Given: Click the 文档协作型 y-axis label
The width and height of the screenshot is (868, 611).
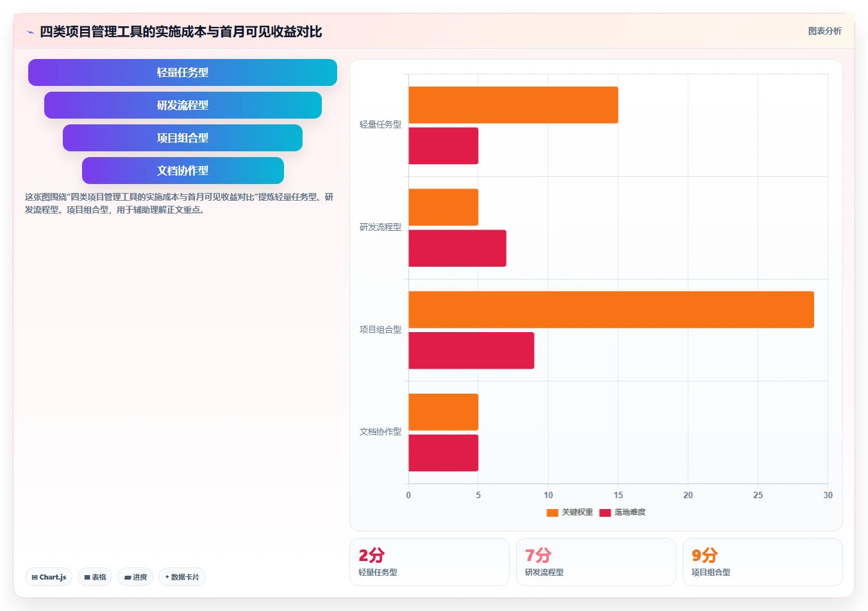Looking at the screenshot, I should click(380, 431).
